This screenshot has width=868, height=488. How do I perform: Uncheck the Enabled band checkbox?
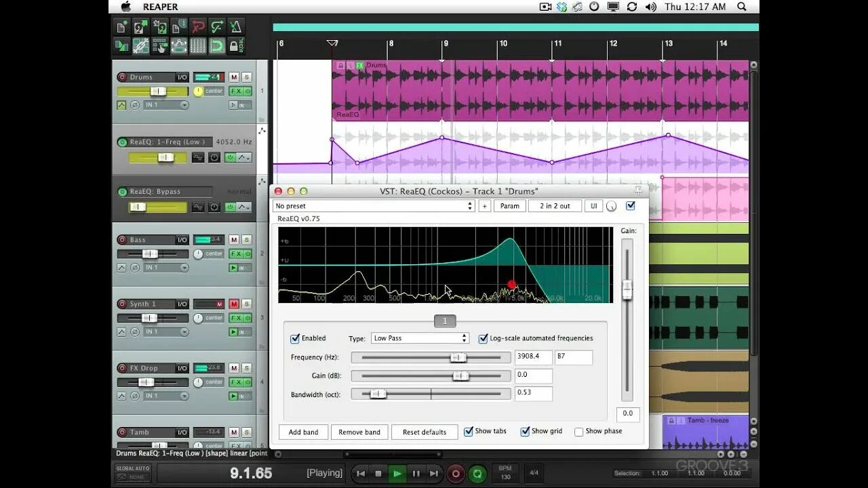[x=295, y=338]
